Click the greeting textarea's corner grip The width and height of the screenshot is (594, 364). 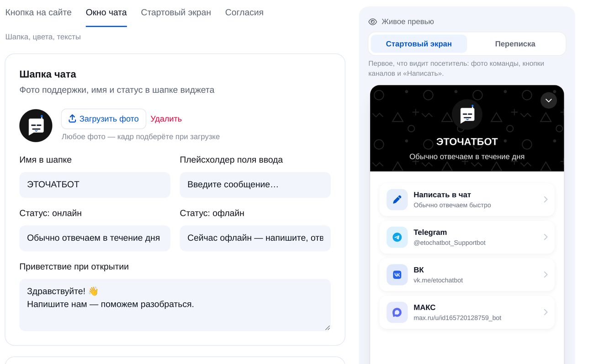tap(328, 327)
